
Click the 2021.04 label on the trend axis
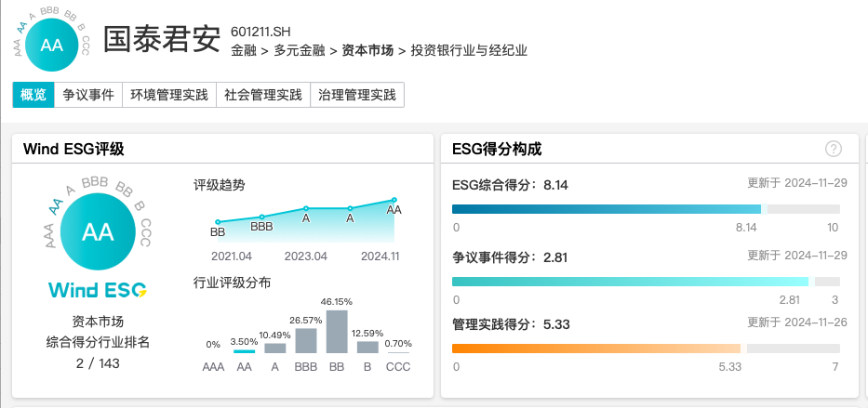[232, 257]
